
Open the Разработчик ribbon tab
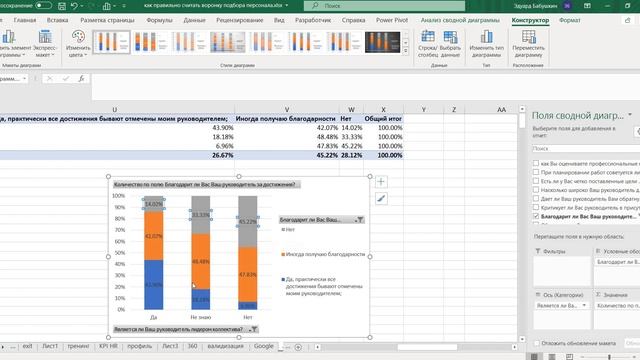[313, 20]
